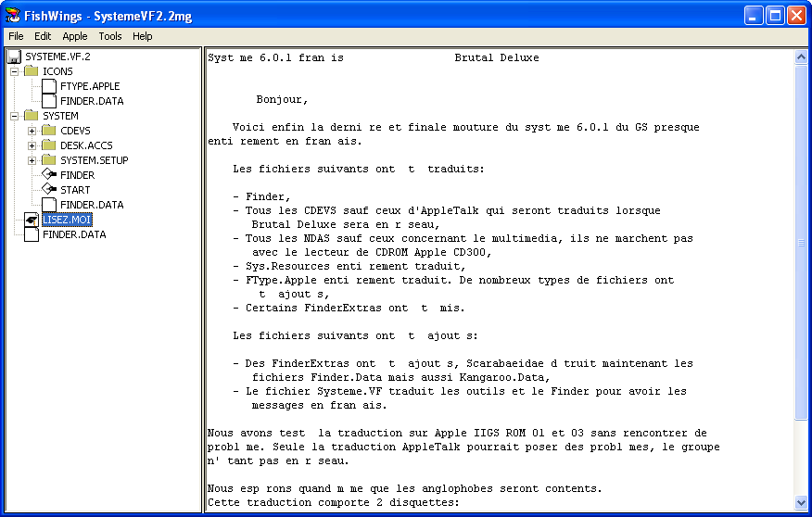This screenshot has height=517, width=812.
Task: Minimize the FishWings window
Action: click(754, 16)
